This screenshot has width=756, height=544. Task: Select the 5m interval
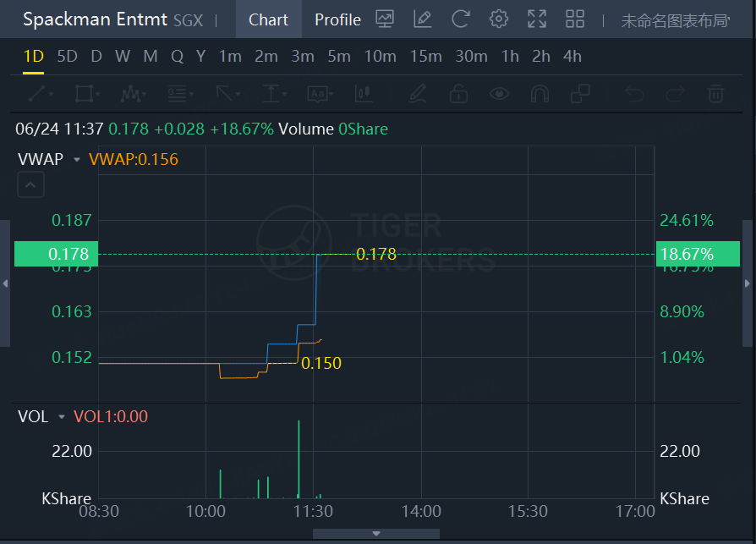point(339,57)
